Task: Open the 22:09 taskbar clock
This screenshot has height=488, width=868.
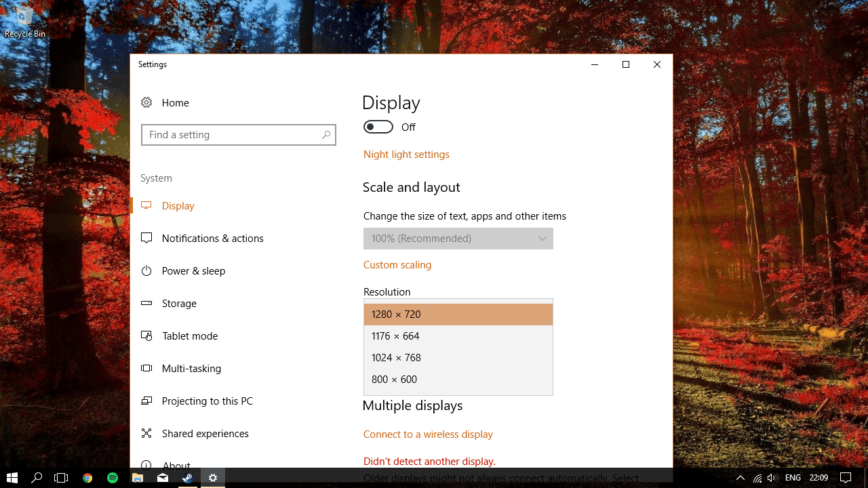Action: coord(818,478)
